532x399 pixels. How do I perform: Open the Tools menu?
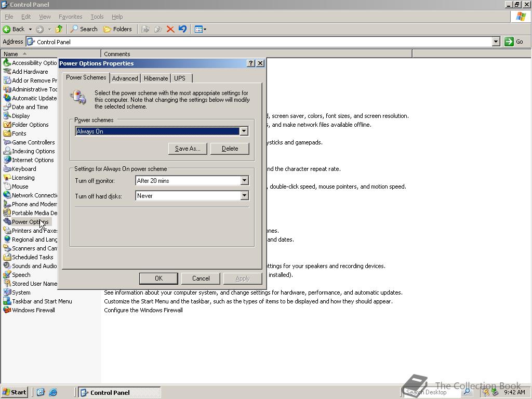coord(97,17)
